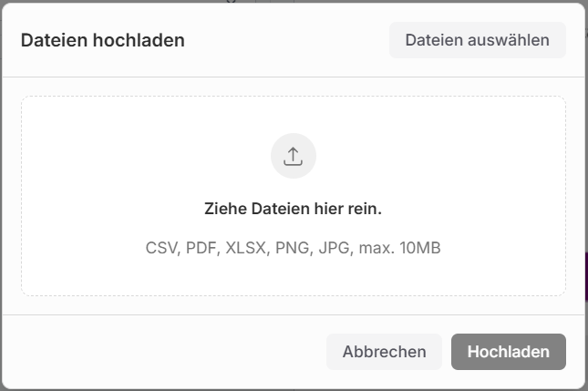The width and height of the screenshot is (588, 391).
Task: Click the 'Dateien hochladen' dialog title
Action: (x=103, y=40)
